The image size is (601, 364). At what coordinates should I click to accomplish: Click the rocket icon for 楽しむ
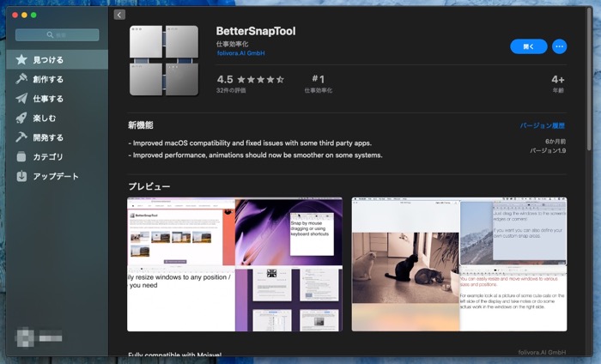point(21,118)
